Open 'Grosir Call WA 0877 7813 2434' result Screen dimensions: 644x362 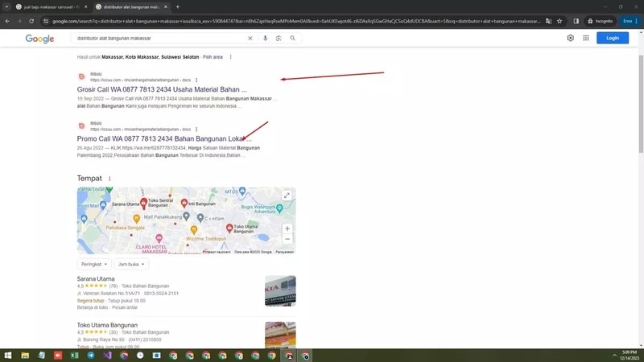point(162,89)
